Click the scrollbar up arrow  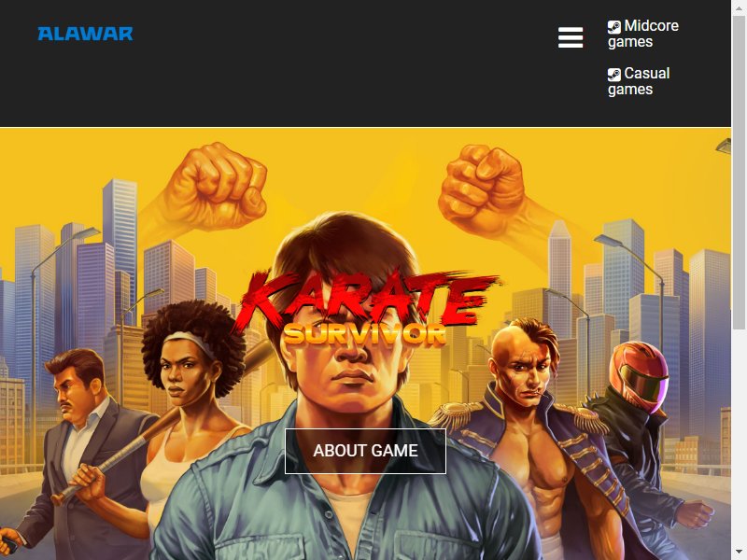(x=739, y=7)
